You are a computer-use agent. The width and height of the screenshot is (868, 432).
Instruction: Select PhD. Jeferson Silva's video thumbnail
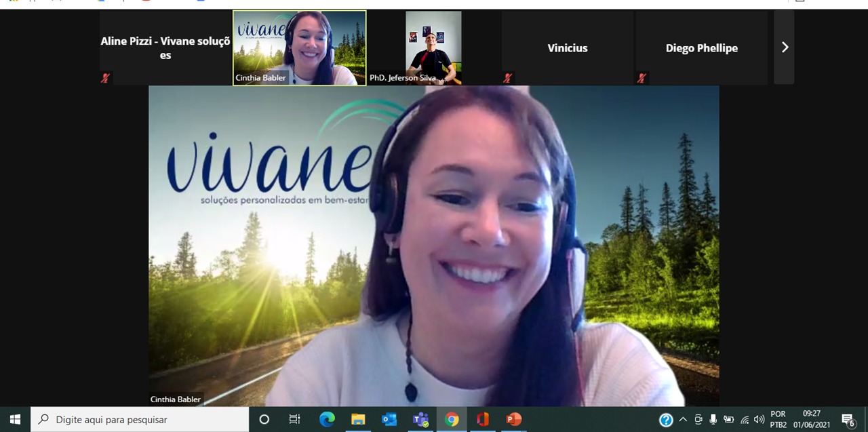click(433, 47)
